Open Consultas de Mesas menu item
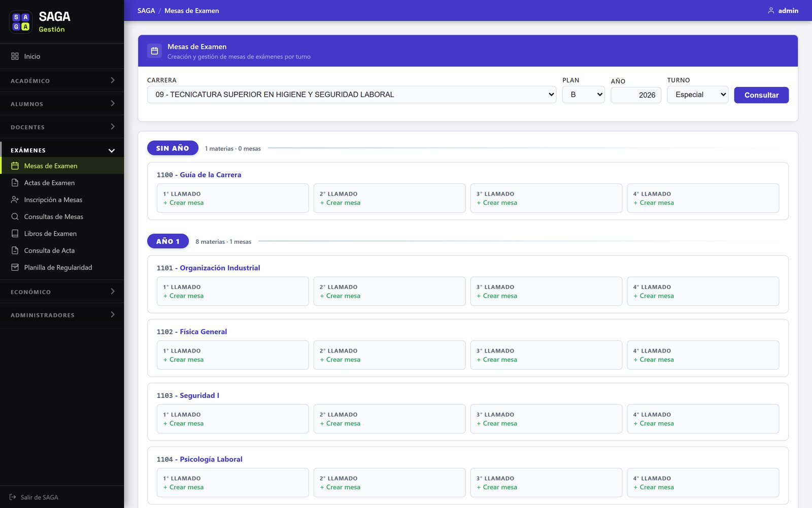The image size is (812, 508). click(x=62, y=217)
